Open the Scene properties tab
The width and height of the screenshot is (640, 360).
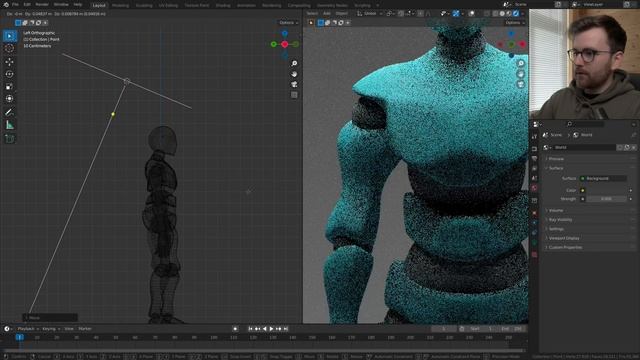534,178
